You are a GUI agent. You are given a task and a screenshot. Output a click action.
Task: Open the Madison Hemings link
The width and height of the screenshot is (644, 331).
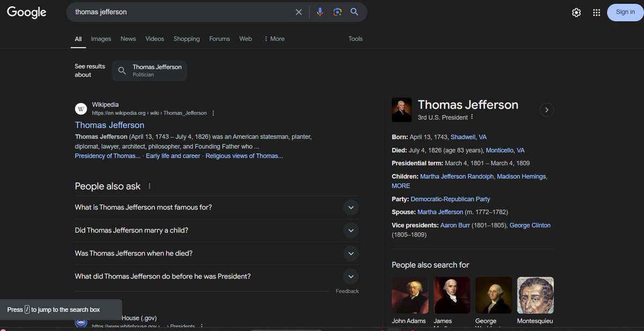pos(521,176)
